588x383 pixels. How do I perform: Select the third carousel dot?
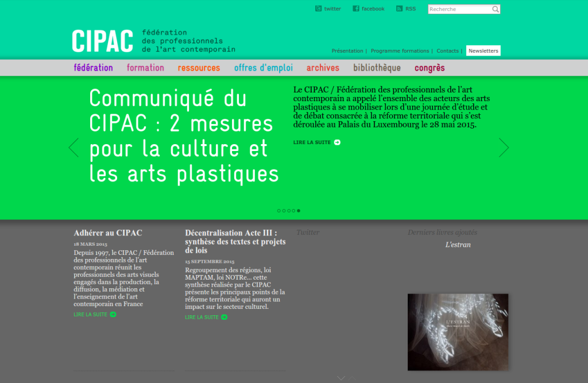click(x=289, y=211)
